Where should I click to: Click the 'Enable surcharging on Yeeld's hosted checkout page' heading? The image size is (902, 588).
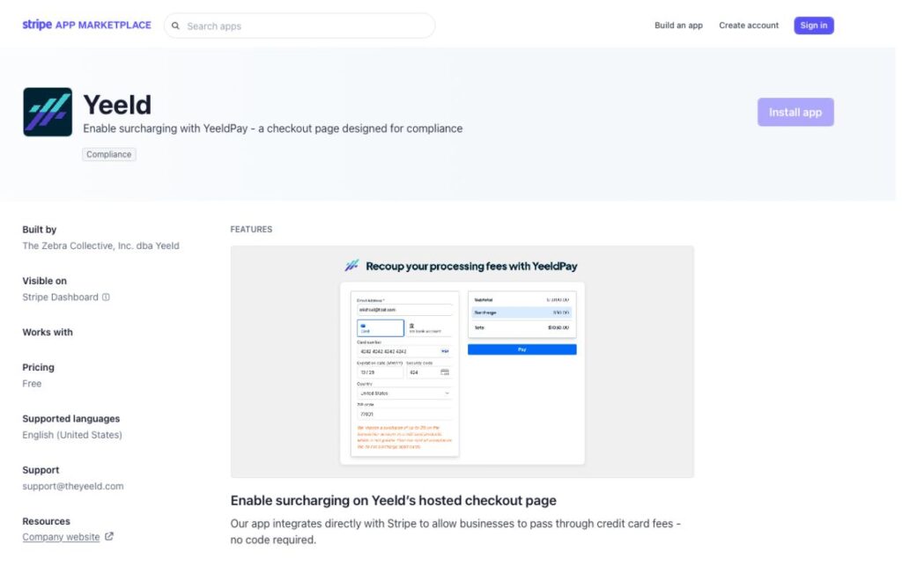[394, 501]
